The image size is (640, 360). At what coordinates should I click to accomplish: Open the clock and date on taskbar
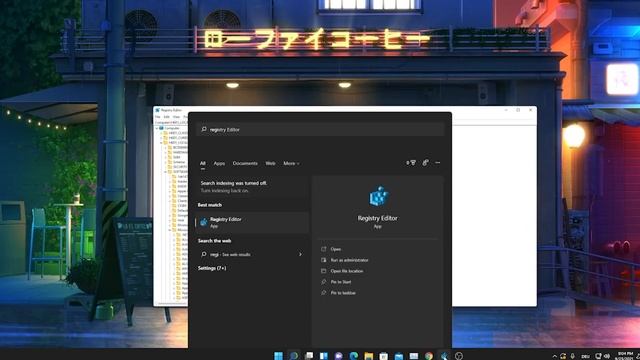625,356
